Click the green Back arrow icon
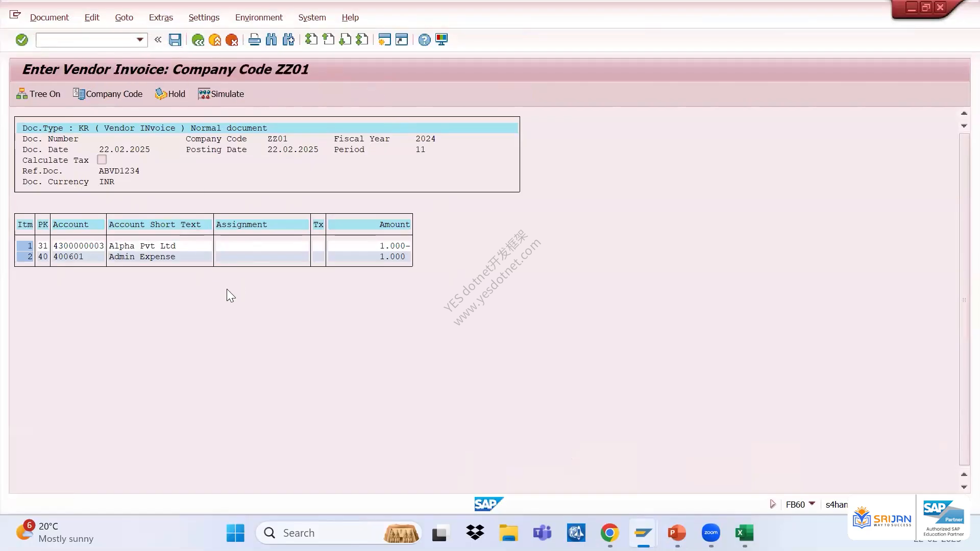Screen dimensions: 980x551 (198, 40)
